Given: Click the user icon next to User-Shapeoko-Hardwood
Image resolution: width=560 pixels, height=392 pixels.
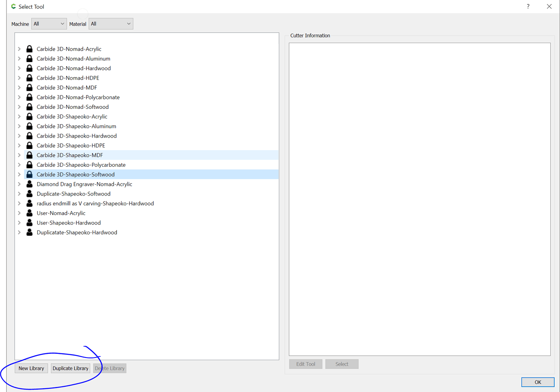Looking at the screenshot, I should point(29,222).
